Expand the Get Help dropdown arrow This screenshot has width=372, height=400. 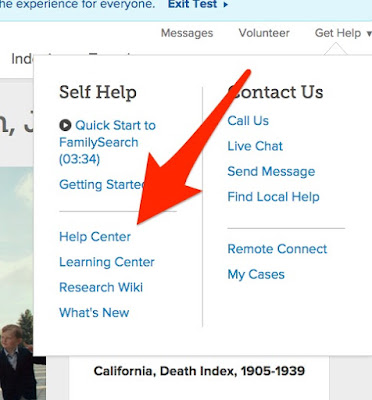tap(369, 34)
